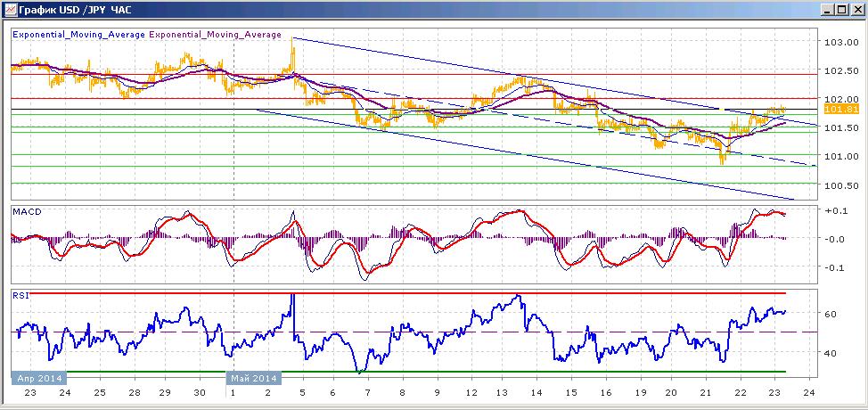Click the "Апр 2014" month marker
This screenshot has width=868, height=410.
coord(38,379)
